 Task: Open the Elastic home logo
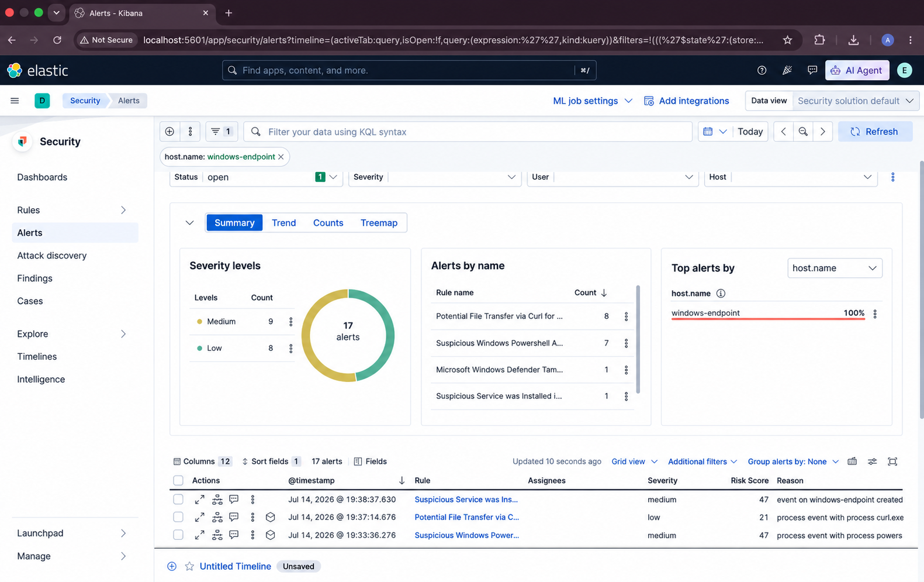point(38,70)
